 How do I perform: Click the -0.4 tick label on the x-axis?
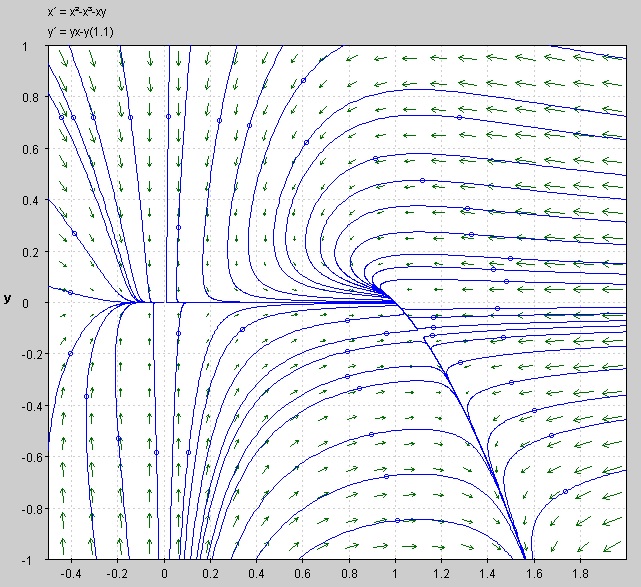pyautogui.click(x=71, y=574)
